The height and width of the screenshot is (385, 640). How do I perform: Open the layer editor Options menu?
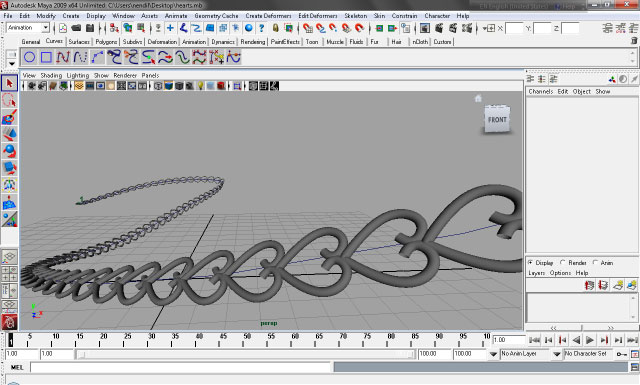[560, 273]
